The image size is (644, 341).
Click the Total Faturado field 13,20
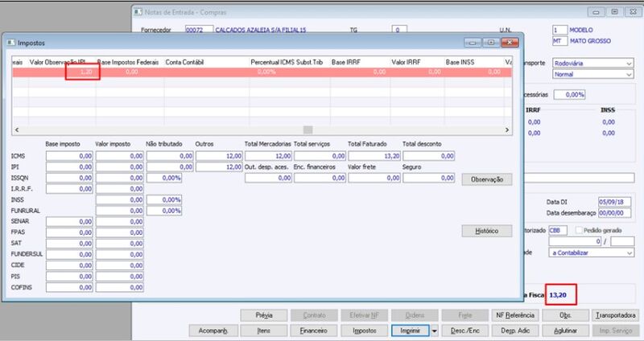tap(374, 156)
